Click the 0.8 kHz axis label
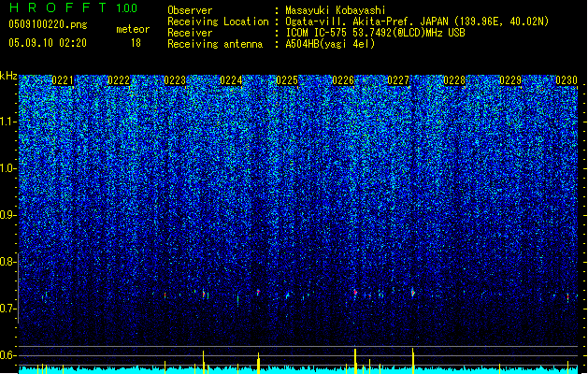Image resolution: width=588 pixels, height=374 pixels. point(7,262)
